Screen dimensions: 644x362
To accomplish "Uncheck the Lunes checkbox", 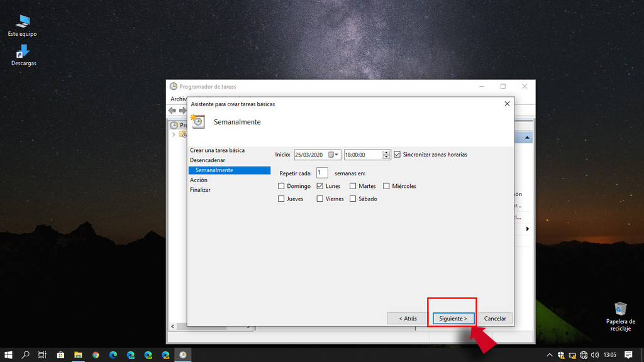I will 321,186.
